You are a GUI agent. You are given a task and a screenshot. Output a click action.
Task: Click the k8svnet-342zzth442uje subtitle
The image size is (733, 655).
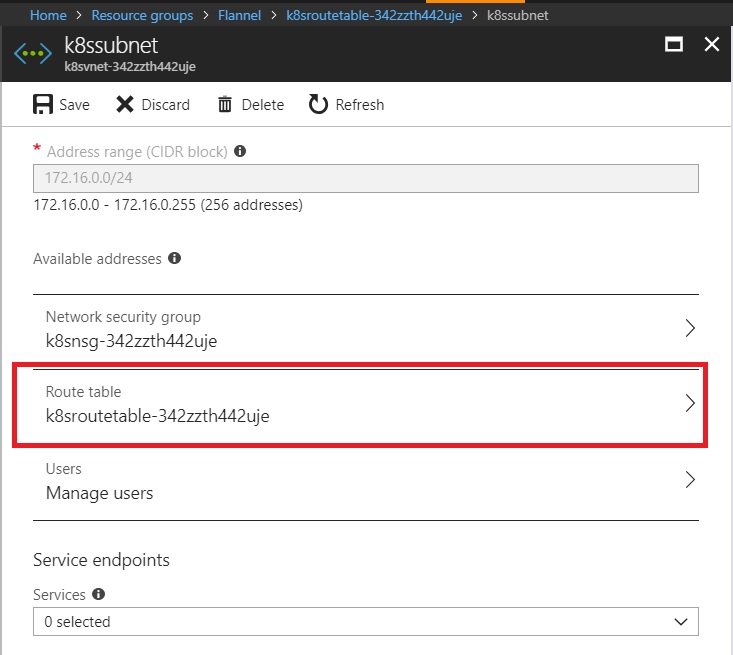(x=130, y=66)
